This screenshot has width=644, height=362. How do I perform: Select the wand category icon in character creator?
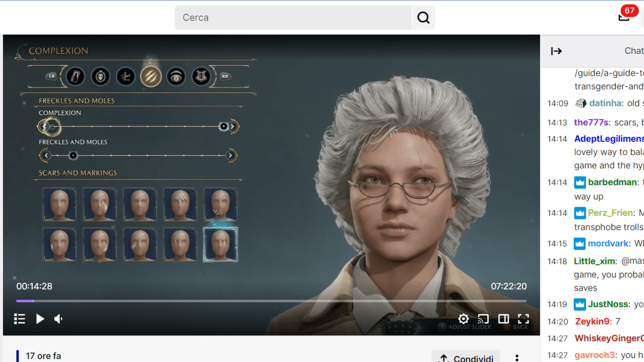tap(75, 76)
